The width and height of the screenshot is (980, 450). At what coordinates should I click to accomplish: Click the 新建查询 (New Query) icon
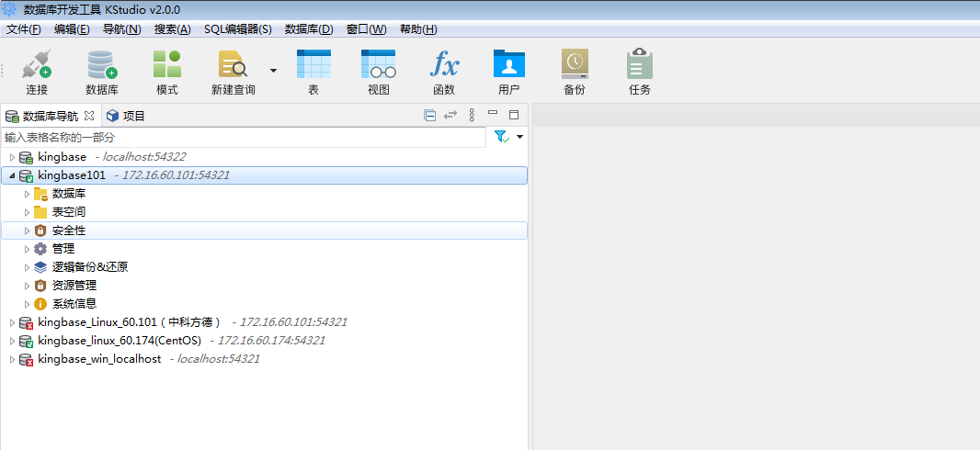tap(233, 66)
